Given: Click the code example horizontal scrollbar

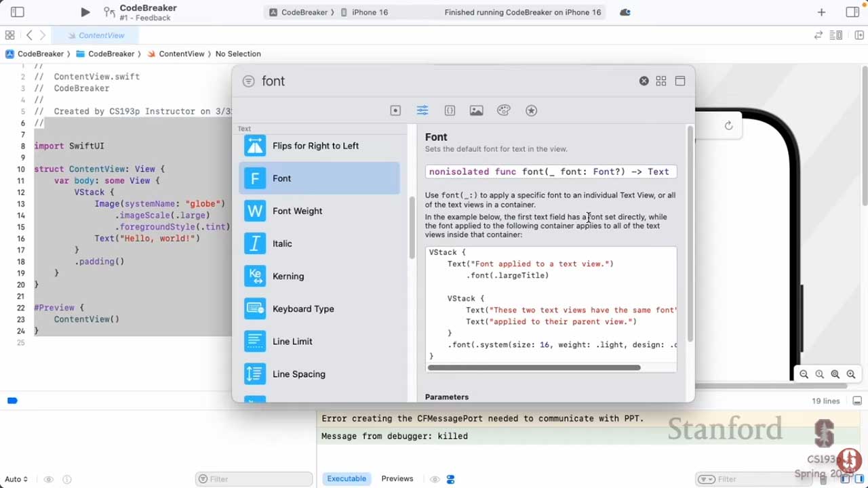Looking at the screenshot, I should click(534, 368).
